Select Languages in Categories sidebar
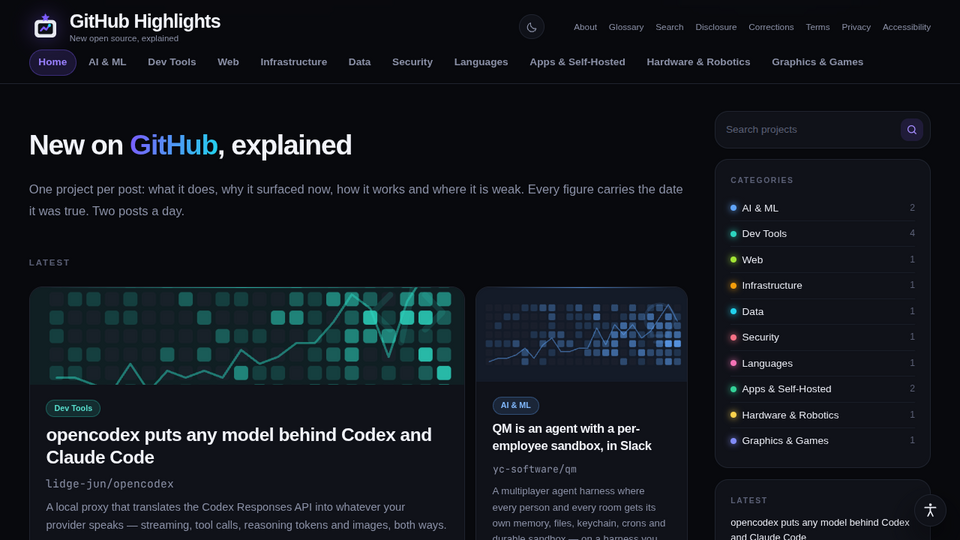Viewport: 960px width, 540px height. [822, 363]
